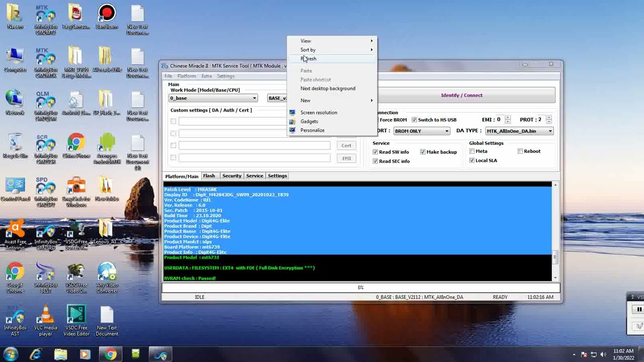Open InfinityBox AST shortcut
Viewport: 644px width, 362px height.
point(15,321)
